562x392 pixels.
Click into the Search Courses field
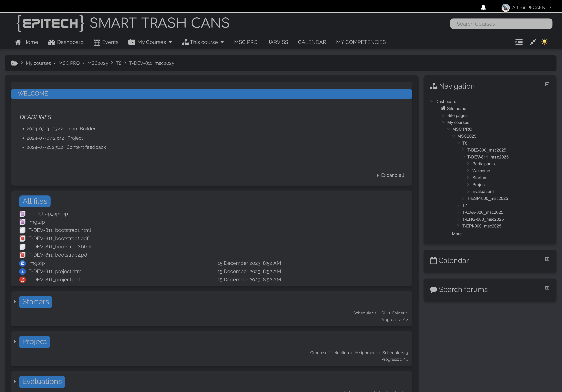pos(501,24)
